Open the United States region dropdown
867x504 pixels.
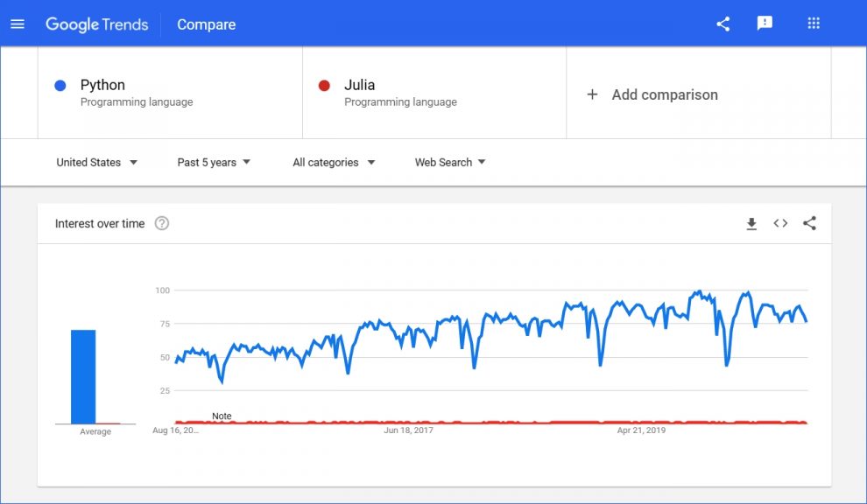point(97,162)
